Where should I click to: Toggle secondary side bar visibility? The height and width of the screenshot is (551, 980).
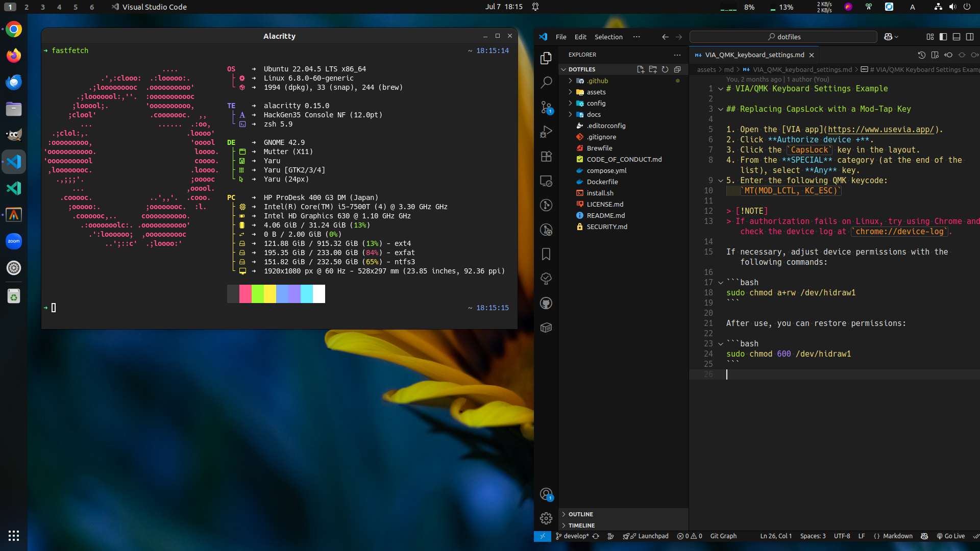[970, 37]
